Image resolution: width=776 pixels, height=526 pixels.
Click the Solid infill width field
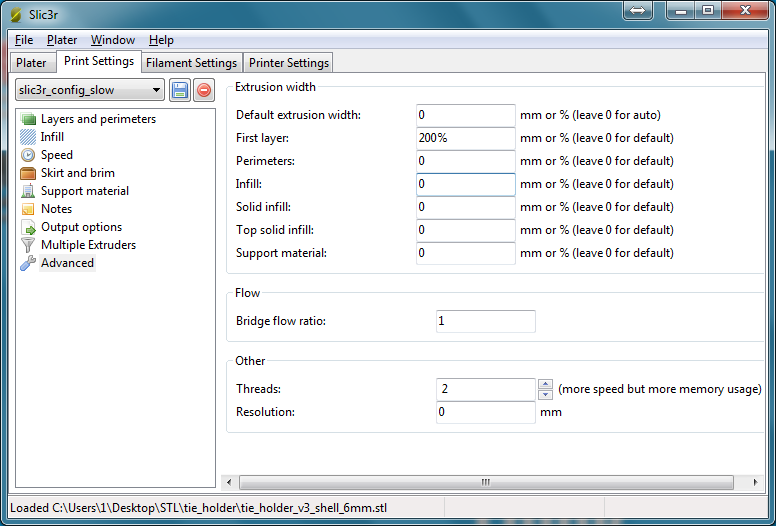pyautogui.click(x=466, y=207)
